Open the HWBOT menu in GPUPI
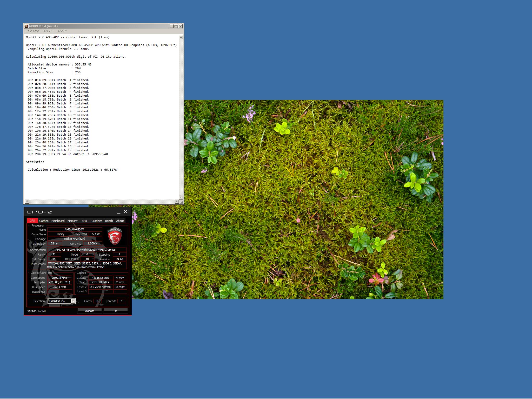This screenshot has height=399, width=532. pyautogui.click(x=48, y=31)
